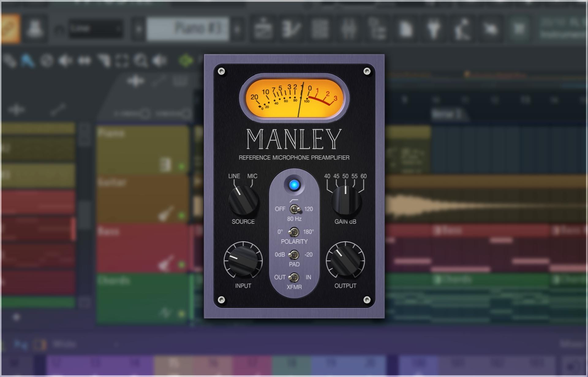The height and width of the screenshot is (377, 588).
Task: Flip the PAD toggle switch
Action: point(294,255)
